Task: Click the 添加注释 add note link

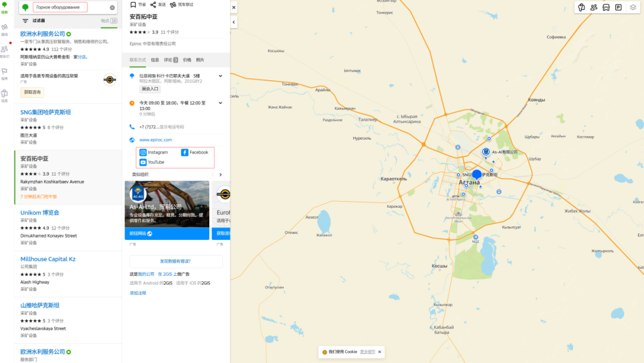Action: (138, 293)
